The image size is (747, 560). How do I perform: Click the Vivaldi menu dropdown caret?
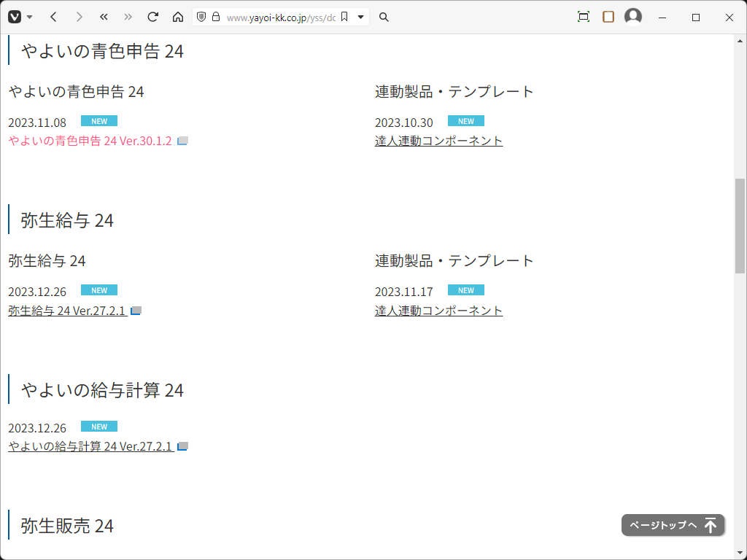point(29,17)
